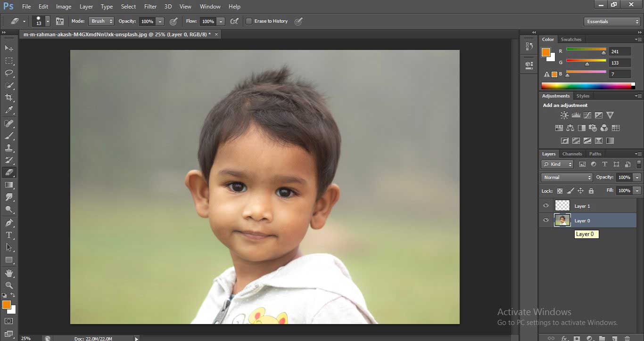Choose the Horizontal Type tool
This screenshot has width=644, height=341.
9,235
